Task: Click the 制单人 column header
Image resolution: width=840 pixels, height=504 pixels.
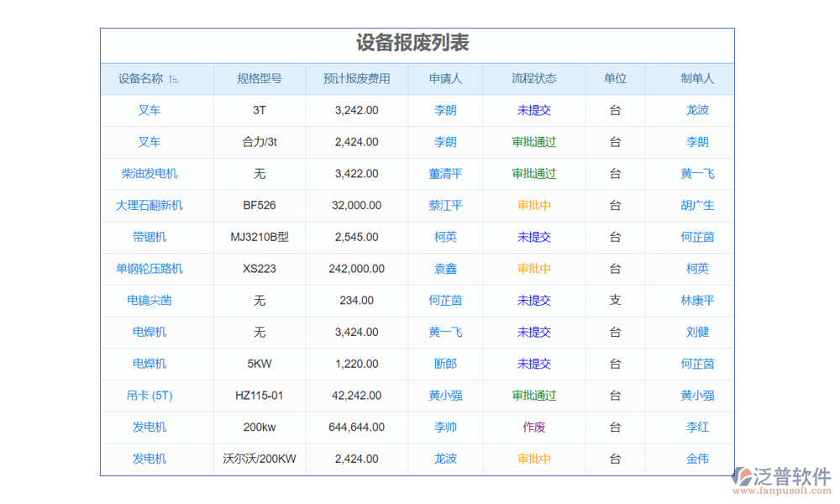Action: click(x=697, y=79)
